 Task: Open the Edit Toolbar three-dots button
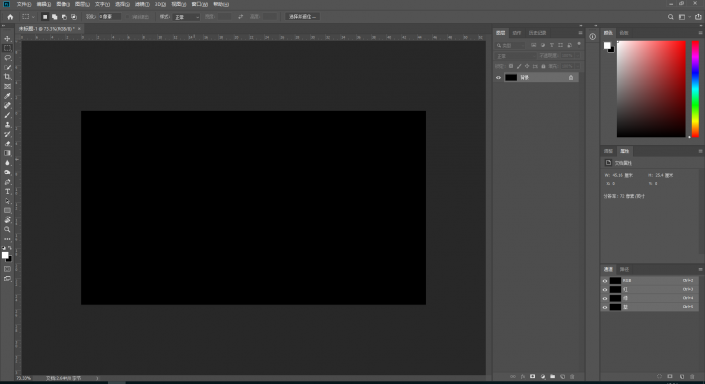point(7,239)
